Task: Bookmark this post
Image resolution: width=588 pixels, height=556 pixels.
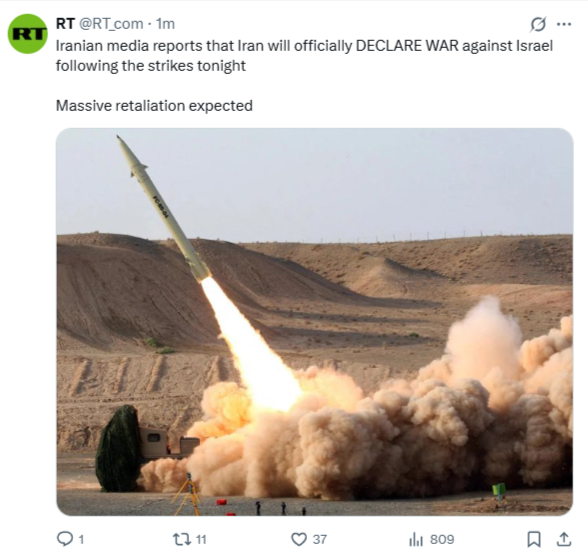Action: tap(534, 539)
